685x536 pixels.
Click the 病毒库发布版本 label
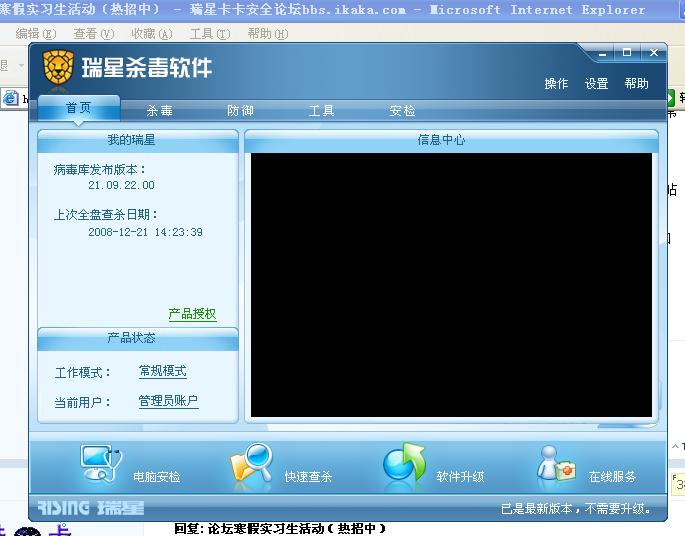point(100,169)
